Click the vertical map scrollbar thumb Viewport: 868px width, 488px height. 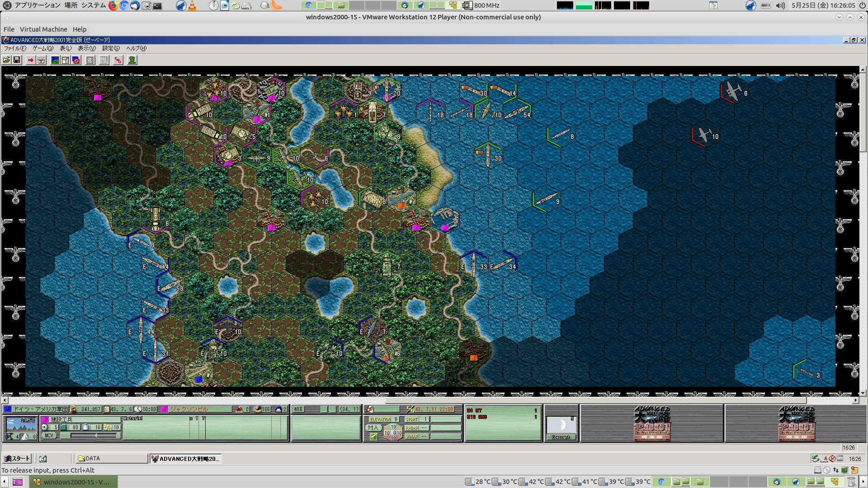(863, 112)
